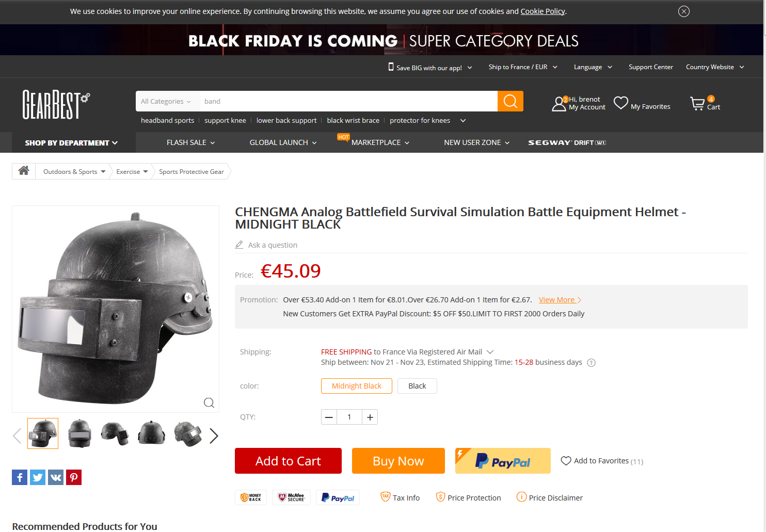Screen dimensions: 766x532
Task: Share product on Facebook
Action: click(20, 477)
